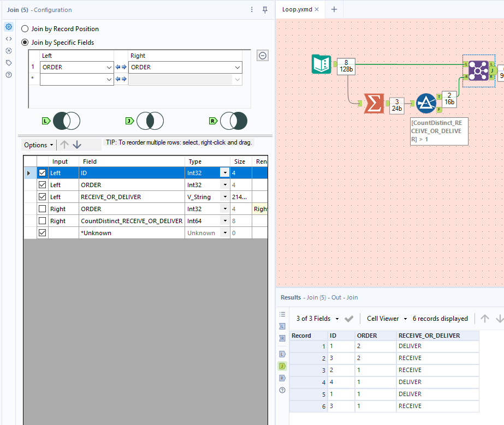The height and width of the screenshot is (425, 504).
Task: Open a new workflow tab with plus
Action: click(334, 9)
